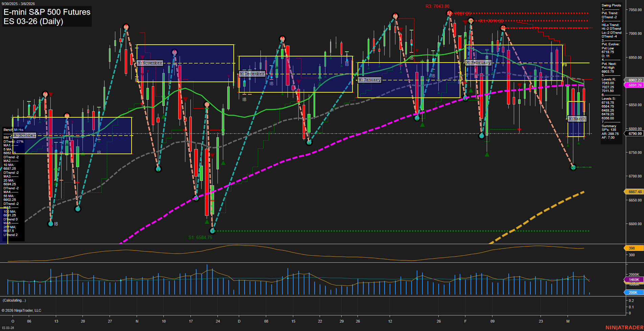The height and width of the screenshot is (331, 644).
Task: Click the red R3 flower pivot marker at chart top
Action: point(449,14)
